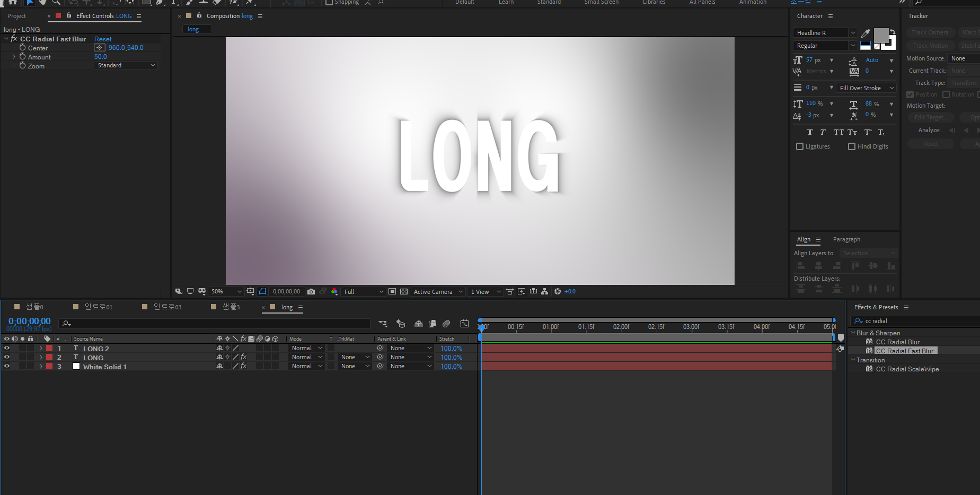
Task: Open the Project panel tab
Action: point(16,16)
